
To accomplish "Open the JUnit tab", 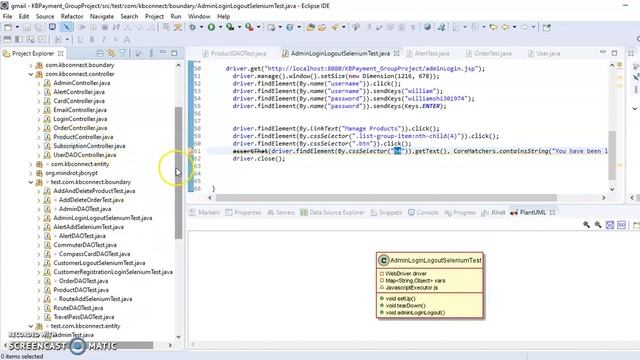I will [x=493, y=212].
